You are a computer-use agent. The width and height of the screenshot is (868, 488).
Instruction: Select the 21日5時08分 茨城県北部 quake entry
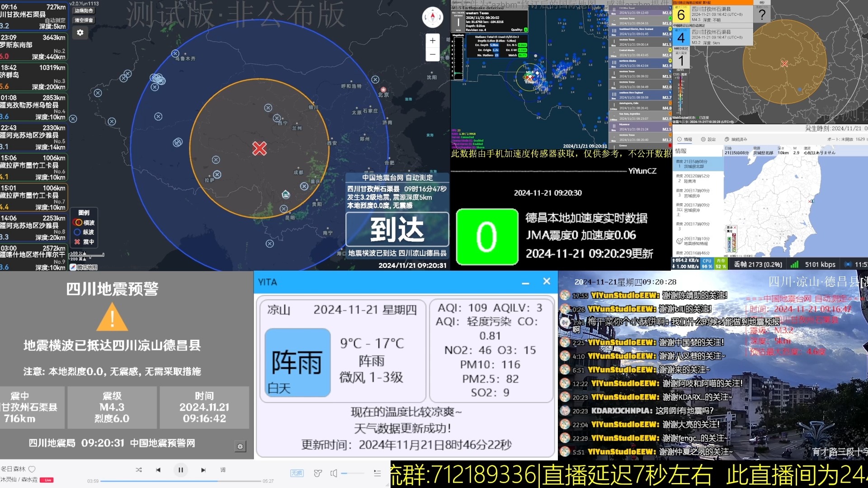[698, 164]
